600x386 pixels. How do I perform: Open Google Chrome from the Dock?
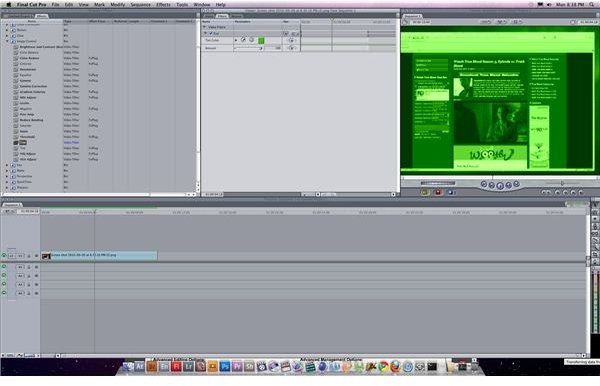pos(383,367)
